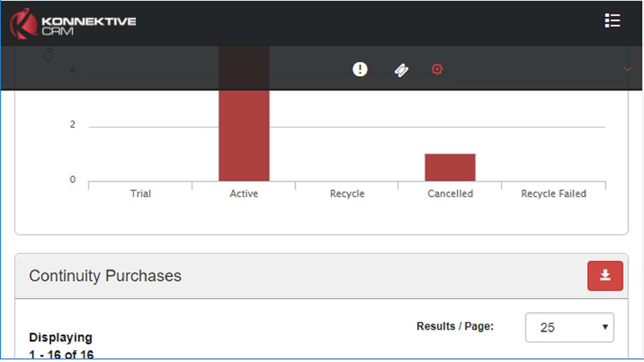
Task: Click the Displaying count text
Action: click(61, 346)
